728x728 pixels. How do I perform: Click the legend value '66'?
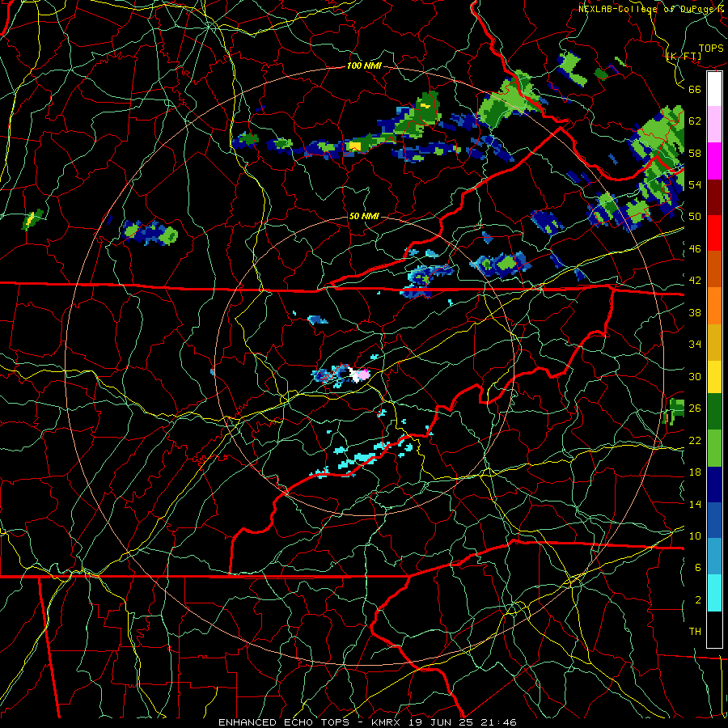point(695,89)
